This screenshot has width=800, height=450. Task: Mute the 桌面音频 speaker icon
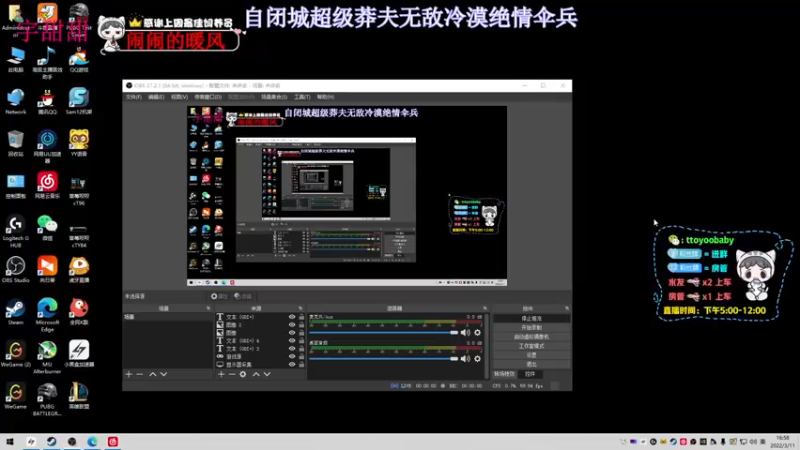point(465,359)
